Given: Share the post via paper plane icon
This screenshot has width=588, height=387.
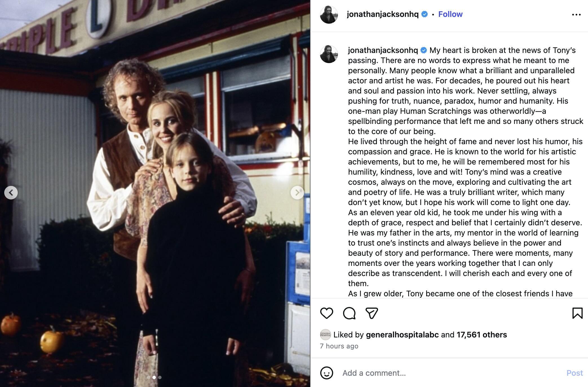Looking at the screenshot, I should 372,313.
